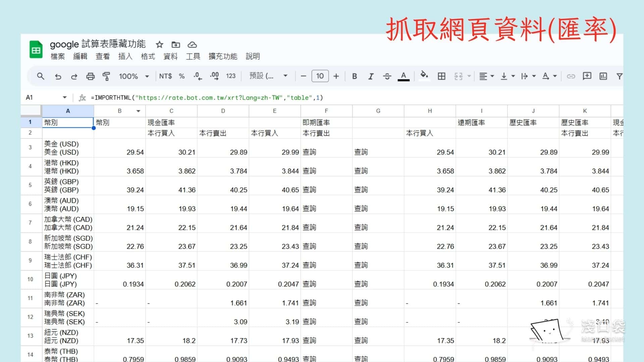Click the font size field showing 10

tap(320, 76)
